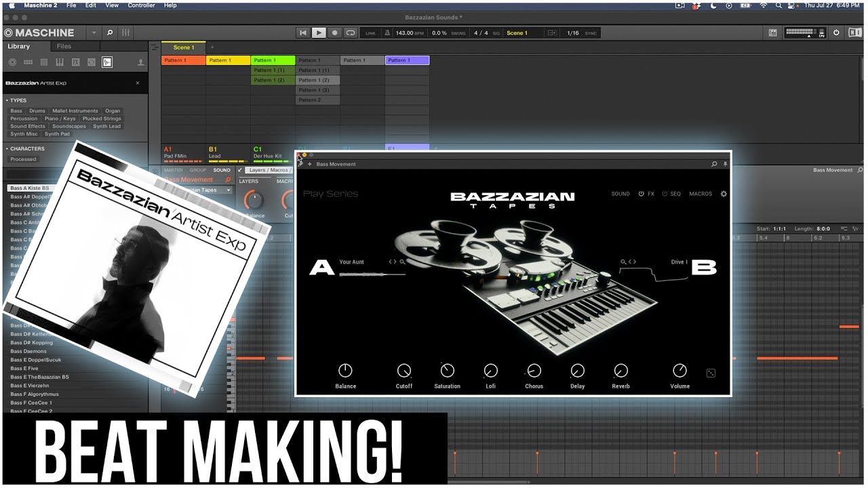
Task: Select the Effects FX filter icon
Action: pyautogui.click(x=75, y=62)
